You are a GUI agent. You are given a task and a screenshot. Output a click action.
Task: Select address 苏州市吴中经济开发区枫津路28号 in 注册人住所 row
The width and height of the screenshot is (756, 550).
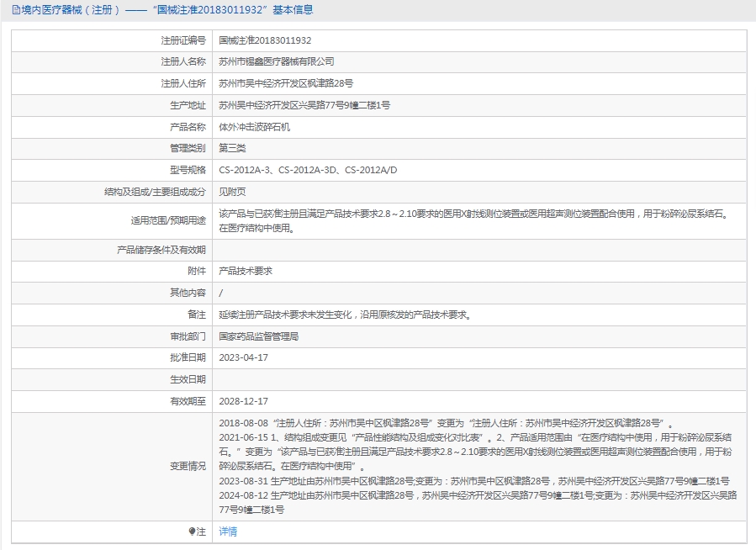click(x=286, y=83)
